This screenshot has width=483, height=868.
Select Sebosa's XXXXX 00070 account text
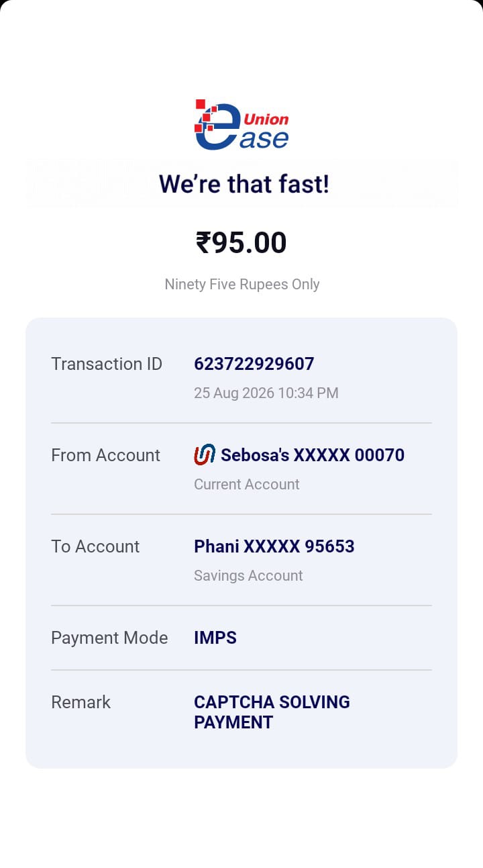pos(313,455)
